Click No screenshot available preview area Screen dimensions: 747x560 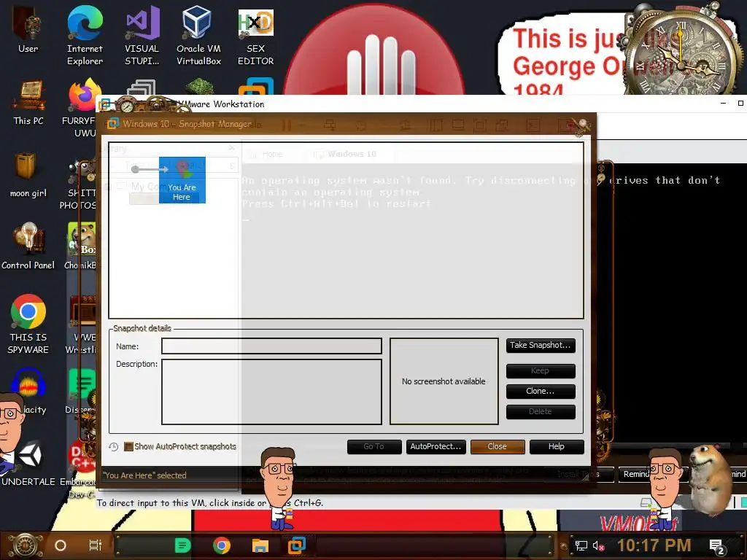(x=444, y=381)
